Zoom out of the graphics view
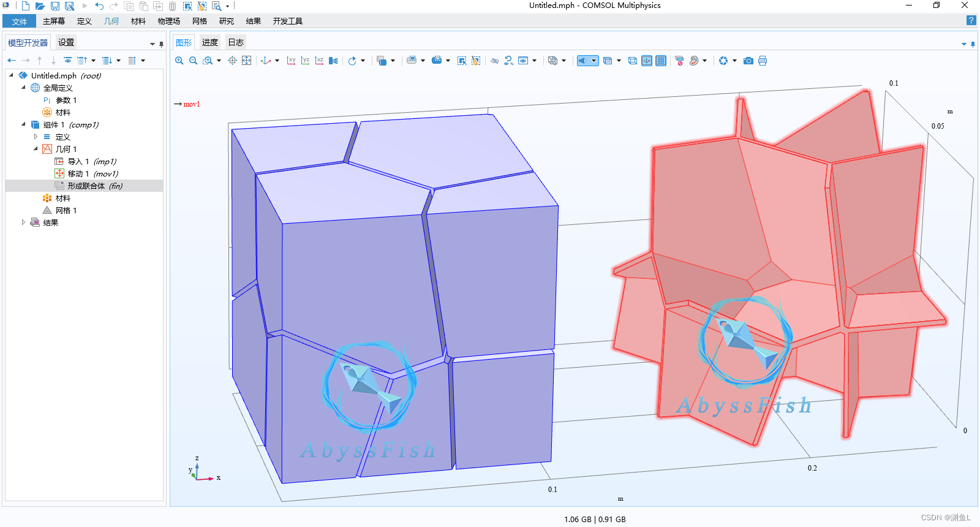The image size is (980, 527). (x=194, y=61)
